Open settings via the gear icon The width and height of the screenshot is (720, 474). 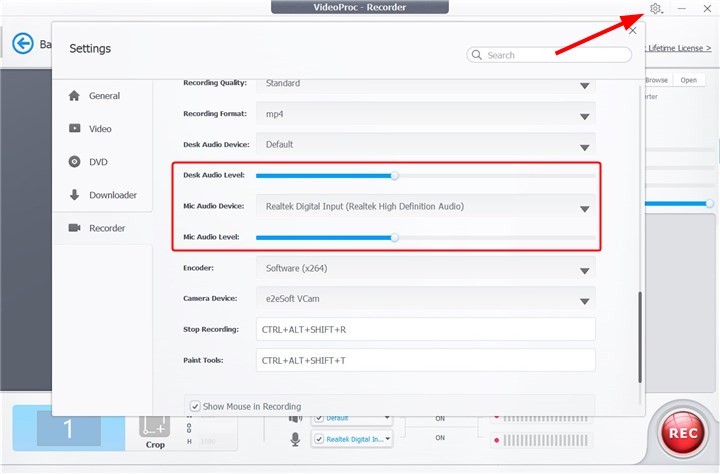point(655,8)
